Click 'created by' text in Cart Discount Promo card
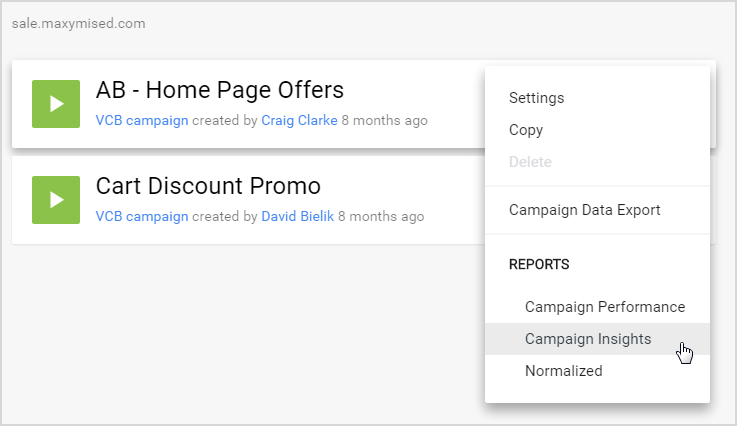 (224, 217)
